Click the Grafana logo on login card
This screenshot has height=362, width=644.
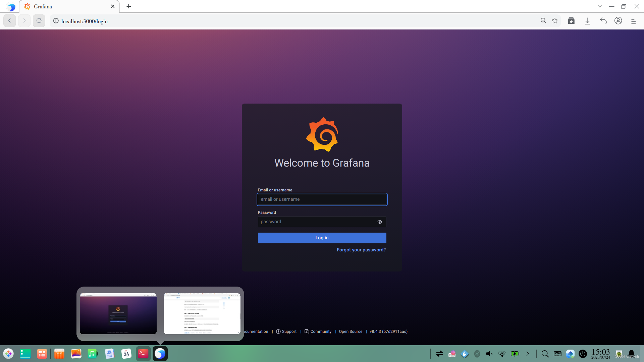(322, 134)
